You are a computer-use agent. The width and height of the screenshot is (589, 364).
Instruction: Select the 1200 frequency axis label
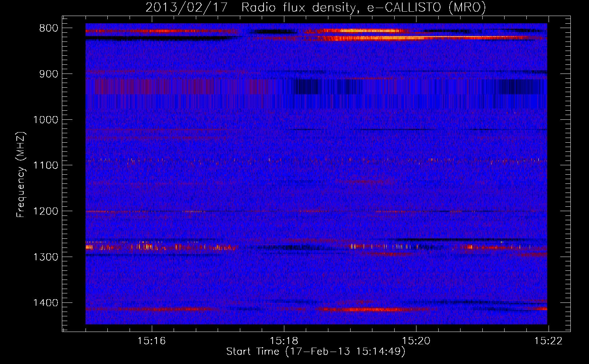pyautogui.click(x=46, y=211)
